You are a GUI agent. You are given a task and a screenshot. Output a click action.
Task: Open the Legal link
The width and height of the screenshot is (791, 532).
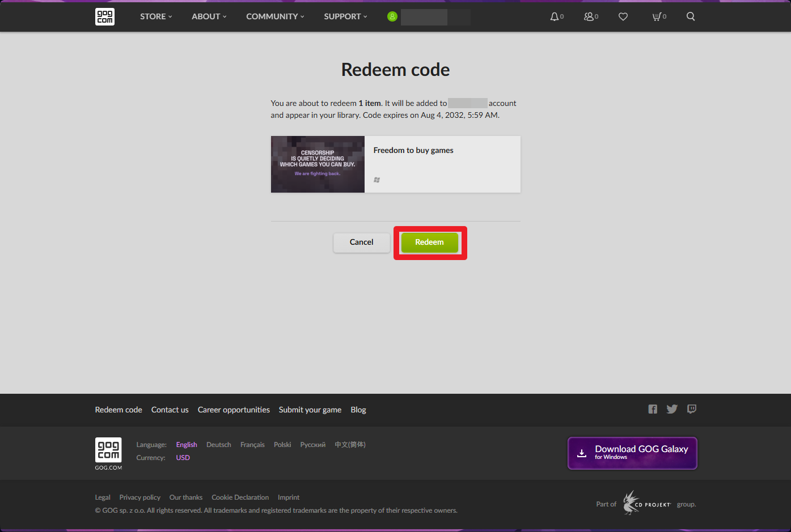coord(103,497)
